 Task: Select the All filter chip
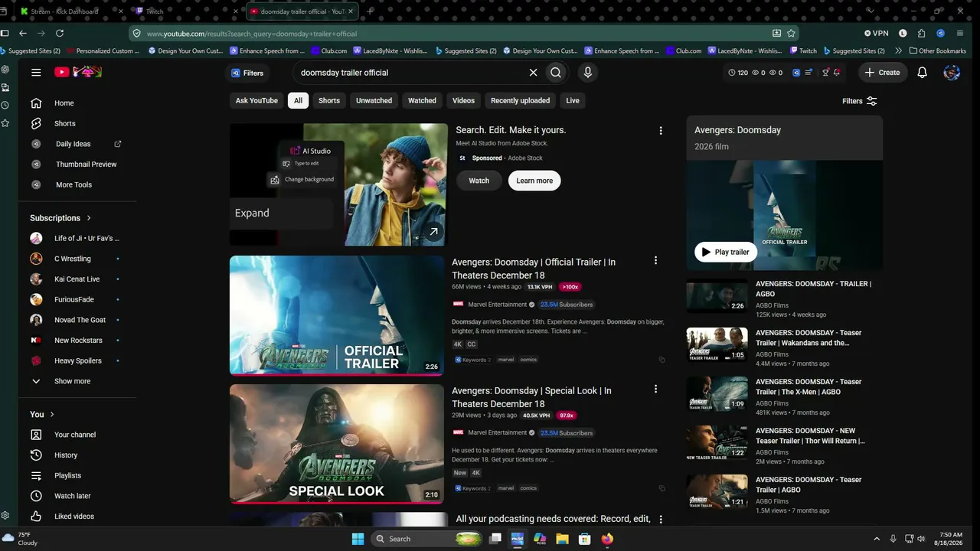[x=298, y=100]
